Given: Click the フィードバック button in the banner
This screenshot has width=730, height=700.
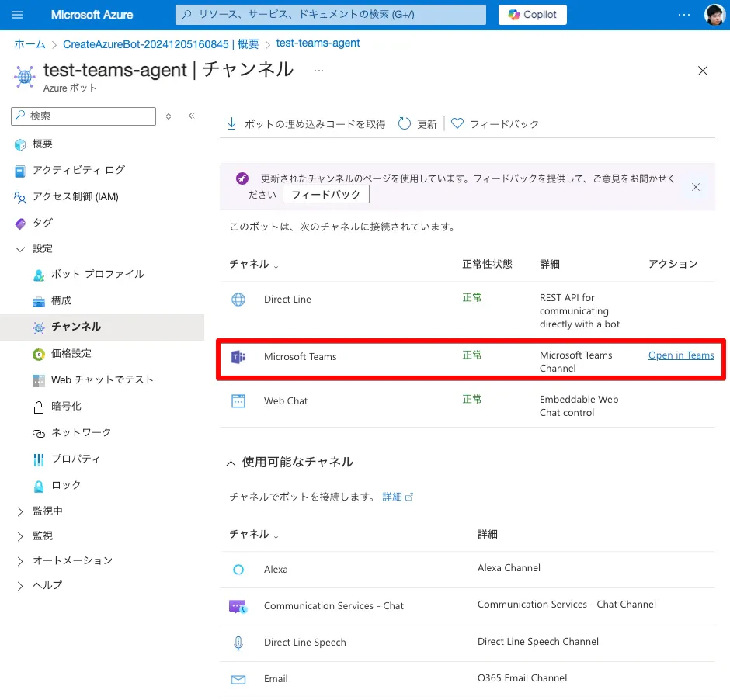Looking at the screenshot, I should [326, 195].
